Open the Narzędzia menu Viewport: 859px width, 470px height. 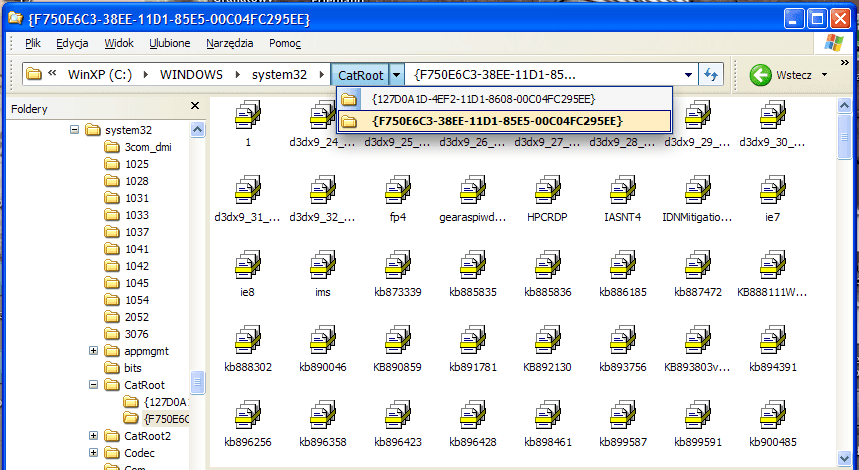pyautogui.click(x=229, y=43)
